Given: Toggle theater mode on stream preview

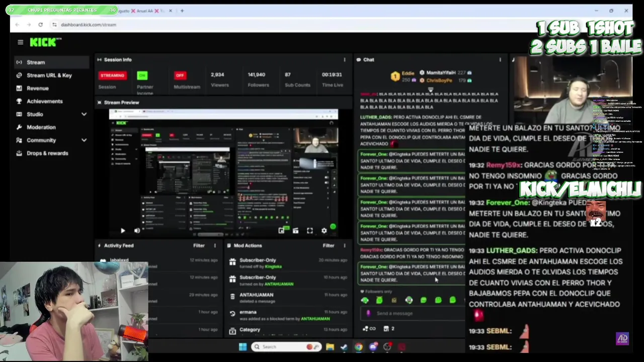Looking at the screenshot, I should pyautogui.click(x=295, y=231).
